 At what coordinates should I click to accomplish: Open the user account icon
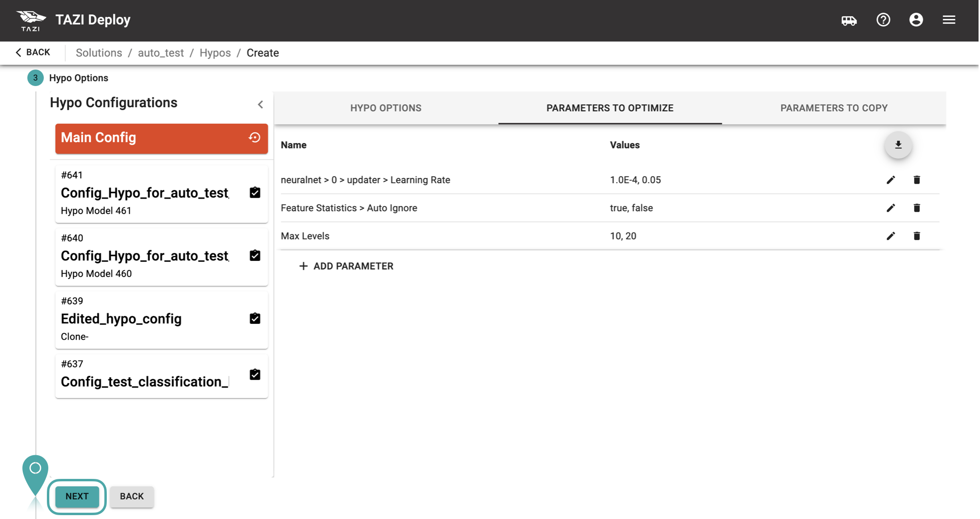(x=916, y=20)
